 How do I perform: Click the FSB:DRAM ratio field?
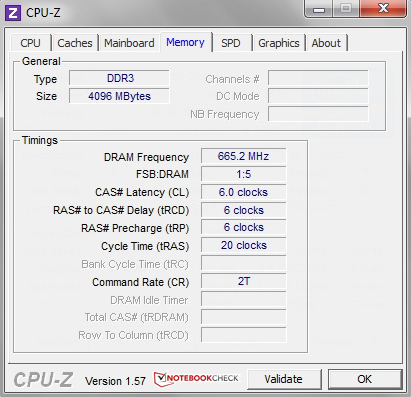tap(243, 174)
